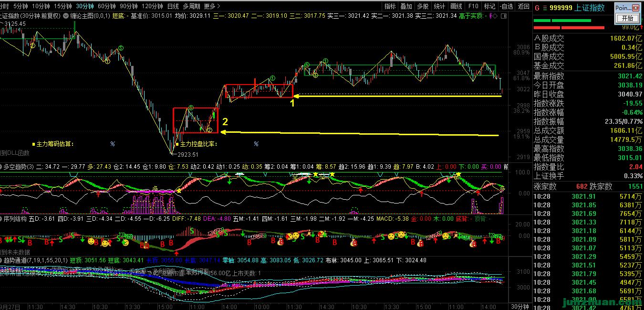The image size is (644, 310).
Task: Click the 返回 back button
Action: tap(523, 6)
